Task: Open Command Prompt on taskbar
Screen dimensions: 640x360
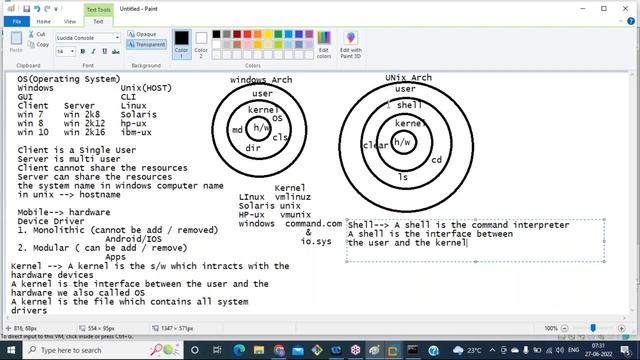Action: pos(413,350)
